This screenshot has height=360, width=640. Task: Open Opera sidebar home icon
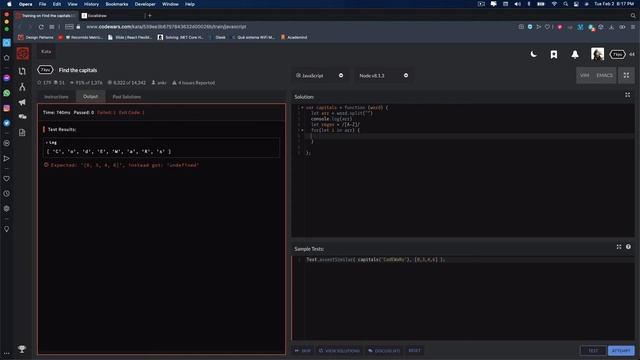7,58
